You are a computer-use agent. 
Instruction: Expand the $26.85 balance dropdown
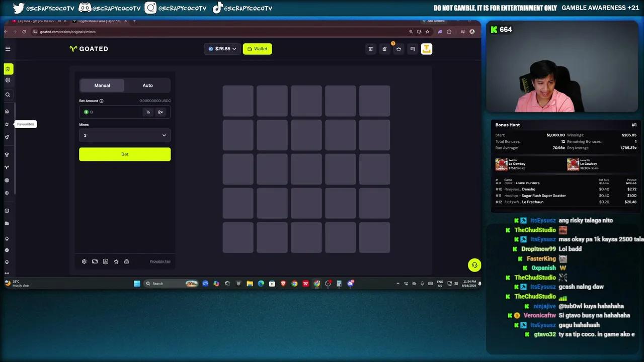(222, 49)
